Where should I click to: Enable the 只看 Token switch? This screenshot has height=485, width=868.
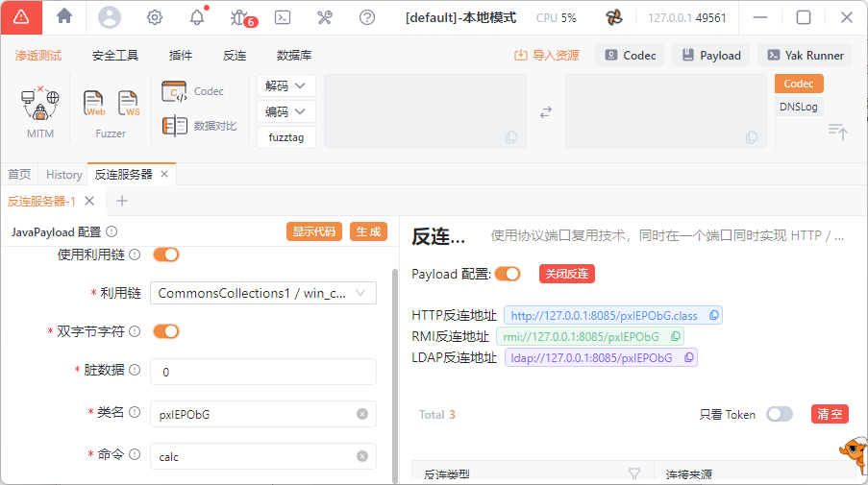[780, 414]
